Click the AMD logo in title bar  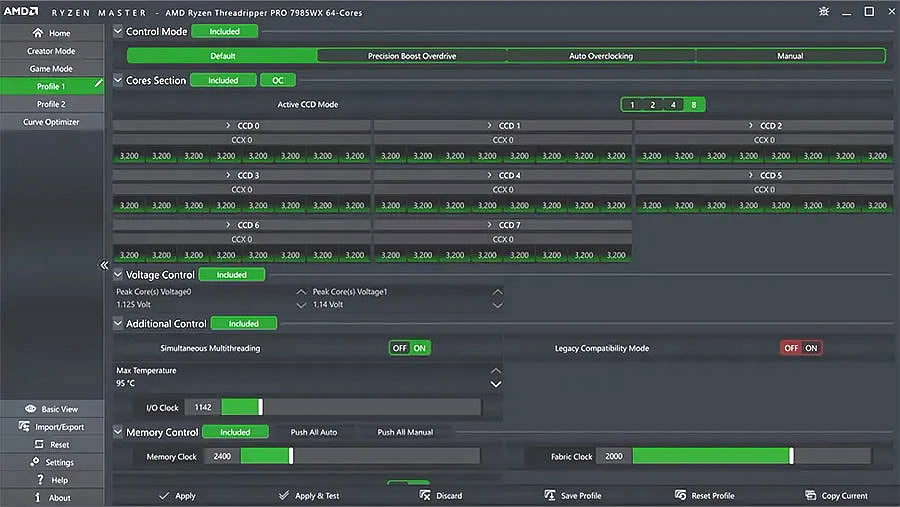[x=21, y=11]
